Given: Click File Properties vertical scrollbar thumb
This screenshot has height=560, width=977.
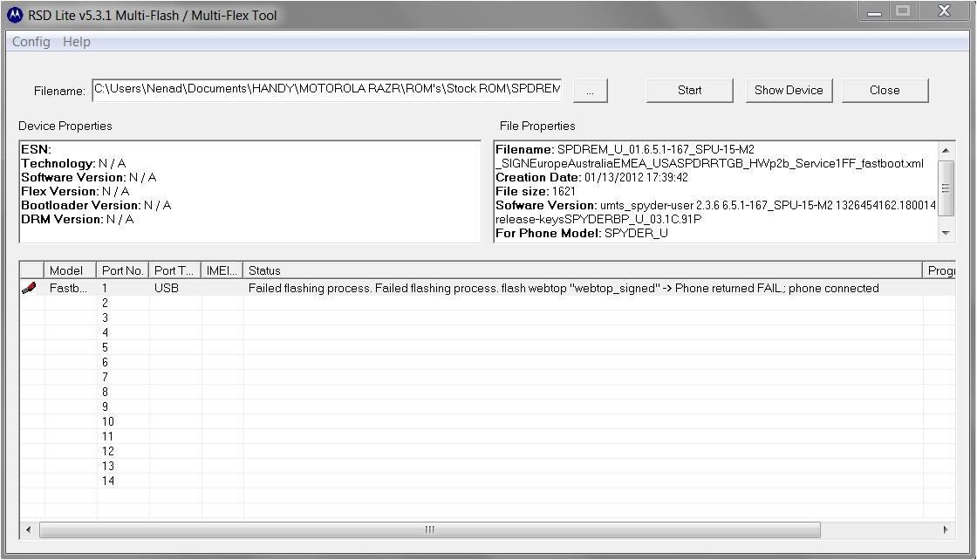Looking at the screenshot, I should point(946,188).
